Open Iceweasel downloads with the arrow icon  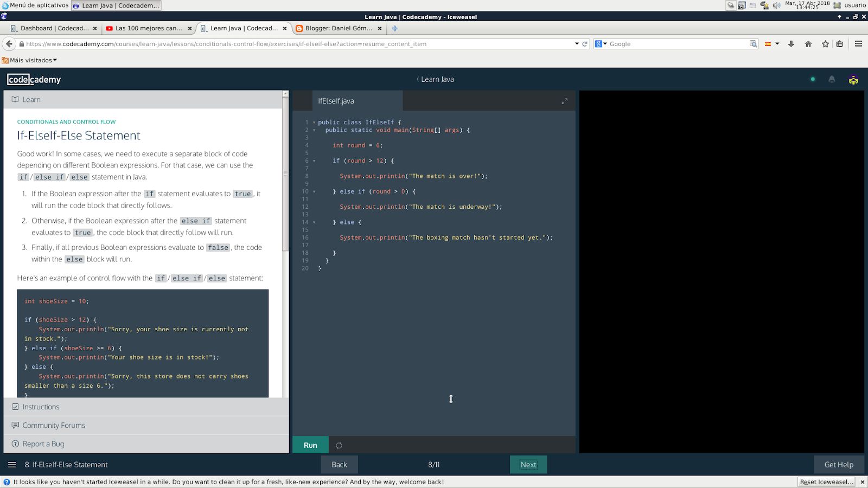[791, 44]
